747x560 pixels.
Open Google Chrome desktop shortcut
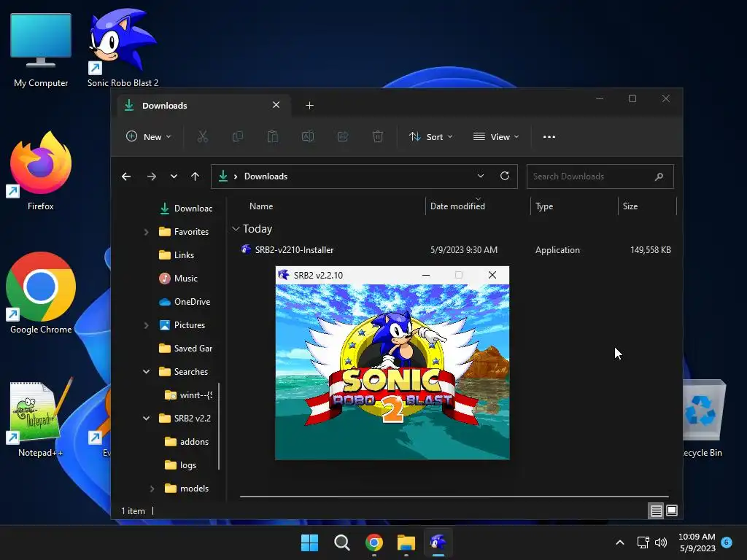click(41, 293)
